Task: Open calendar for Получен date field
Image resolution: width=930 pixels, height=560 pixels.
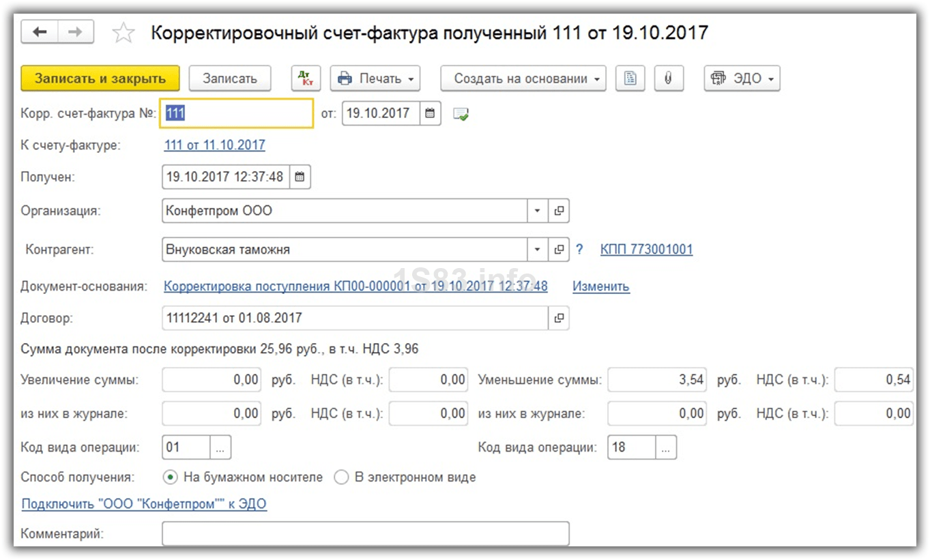Action: click(299, 177)
